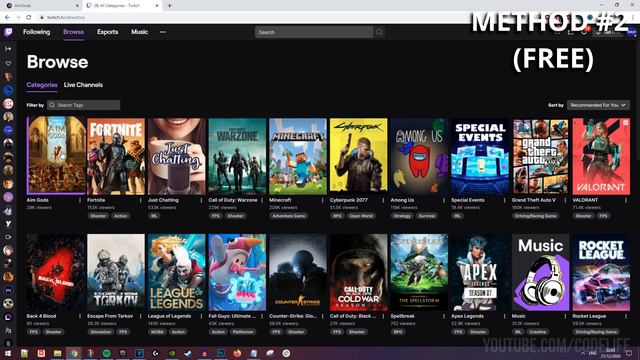Open Photoshop from the taskbar
Screen dimensions: 640x360
221,353
